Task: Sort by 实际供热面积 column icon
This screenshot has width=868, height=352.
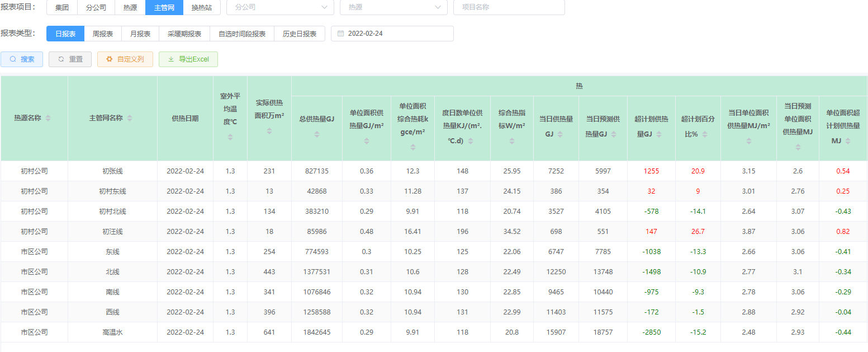Action: click(269, 130)
